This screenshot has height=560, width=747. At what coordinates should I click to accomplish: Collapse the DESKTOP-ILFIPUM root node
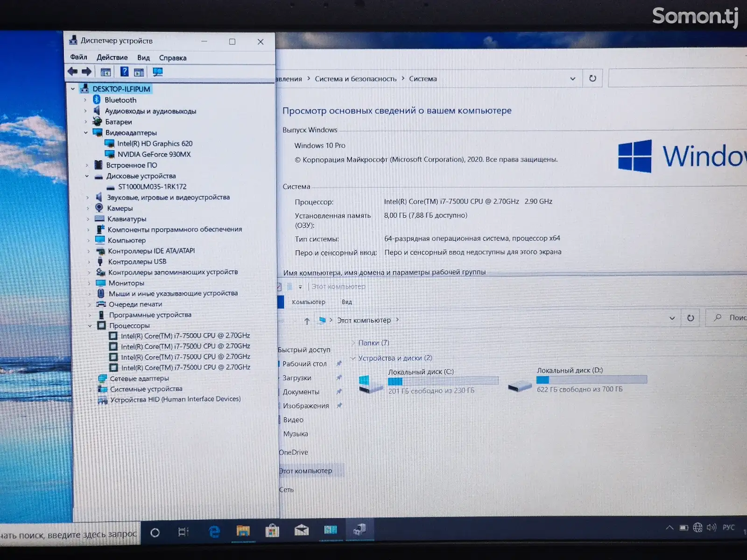(73, 89)
